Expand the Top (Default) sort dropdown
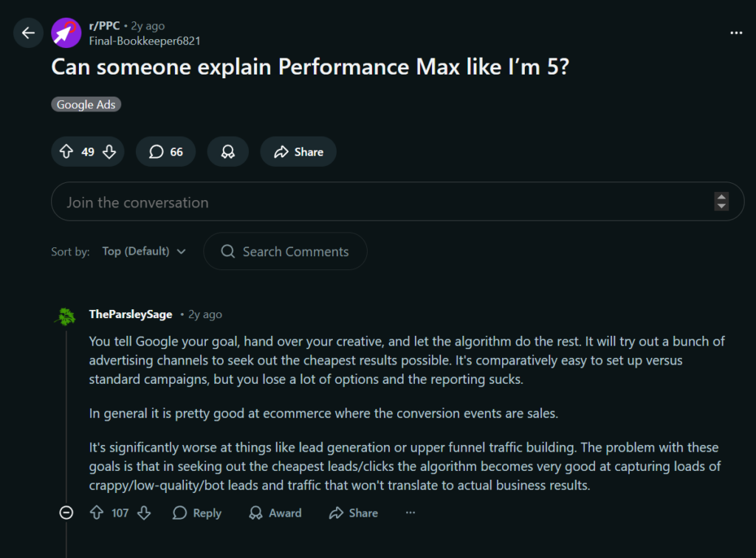 (x=144, y=252)
